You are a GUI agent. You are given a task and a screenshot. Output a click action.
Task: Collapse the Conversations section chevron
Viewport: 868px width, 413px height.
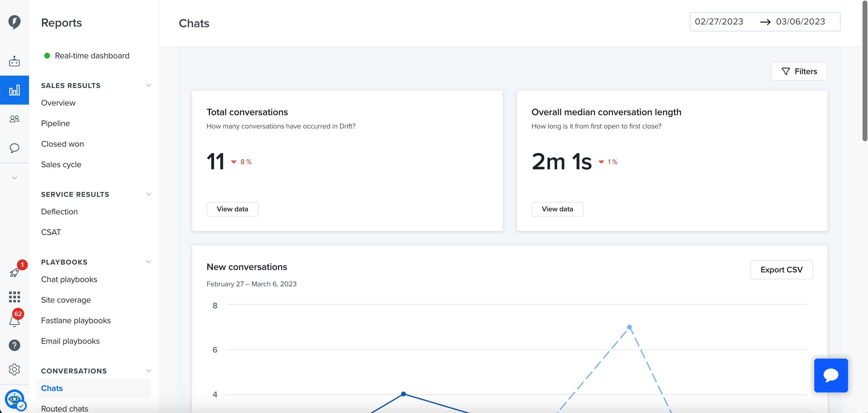click(x=148, y=370)
